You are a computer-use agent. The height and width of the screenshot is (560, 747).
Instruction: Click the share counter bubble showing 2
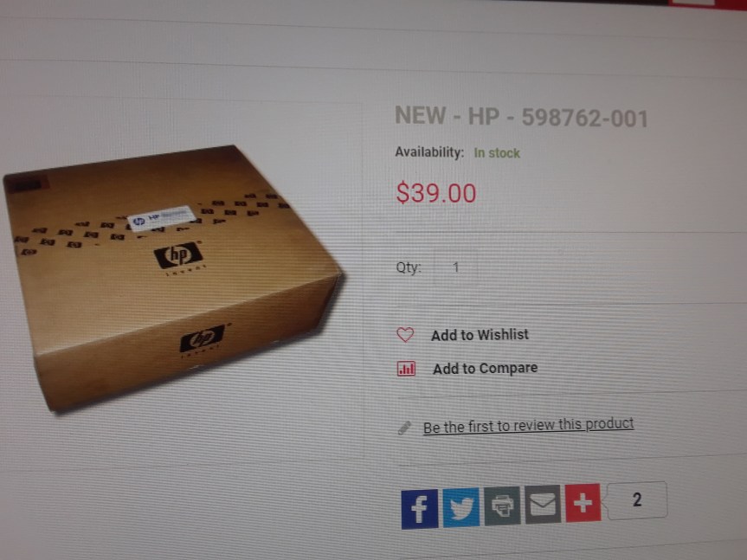637,500
